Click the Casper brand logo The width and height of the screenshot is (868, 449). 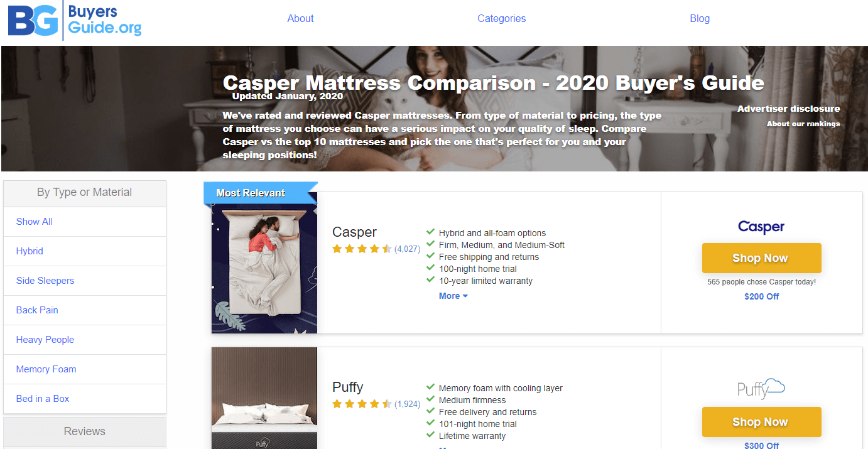(761, 227)
